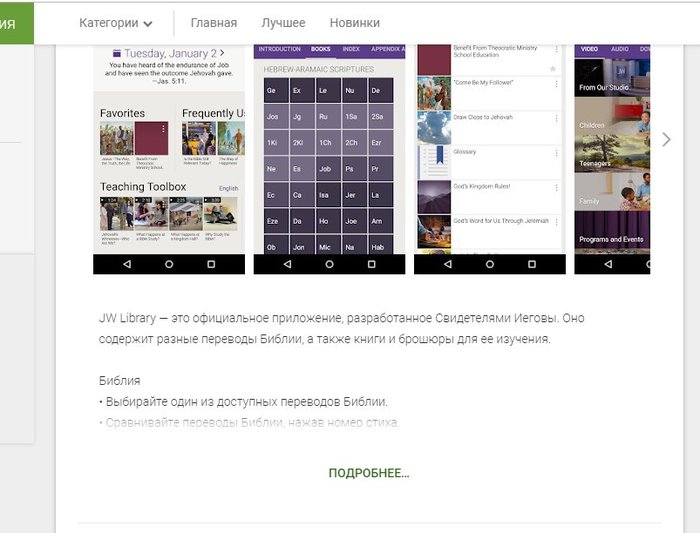Click the back triangle in first screenshot

point(127,264)
